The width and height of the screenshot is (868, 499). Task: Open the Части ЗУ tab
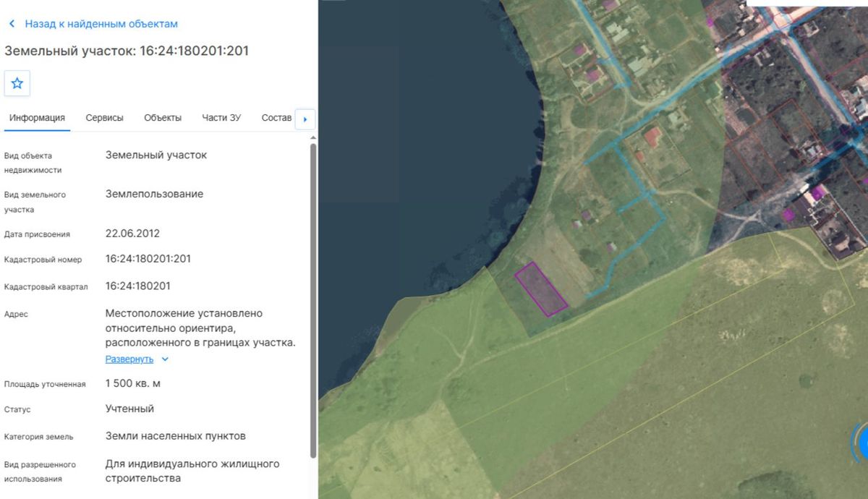(x=221, y=118)
